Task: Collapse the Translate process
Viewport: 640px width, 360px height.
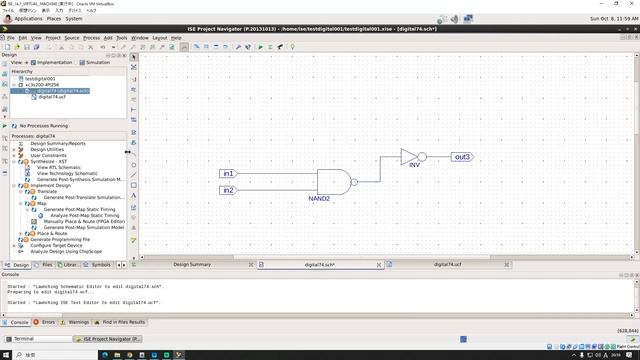Action: pos(20,191)
